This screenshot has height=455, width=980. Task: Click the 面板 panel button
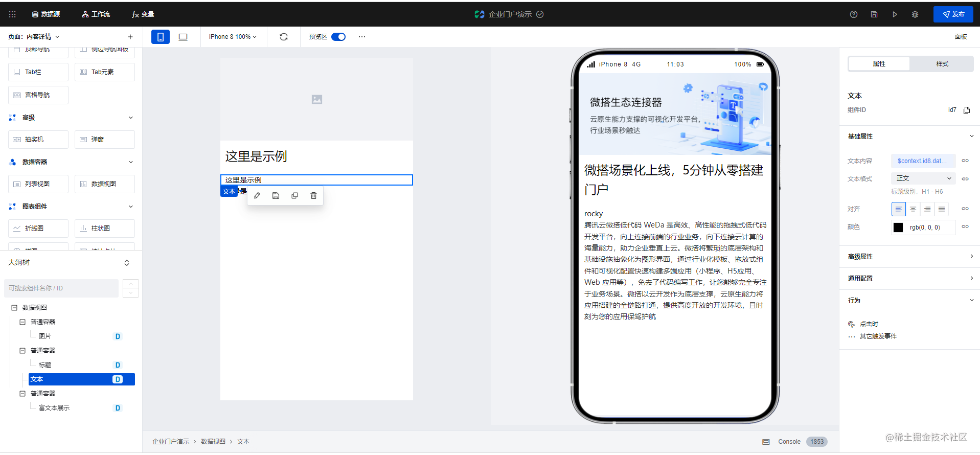click(961, 37)
